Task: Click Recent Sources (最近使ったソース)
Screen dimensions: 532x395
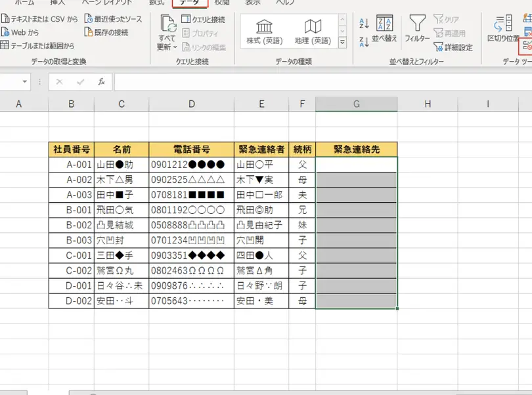Action: (x=112, y=19)
